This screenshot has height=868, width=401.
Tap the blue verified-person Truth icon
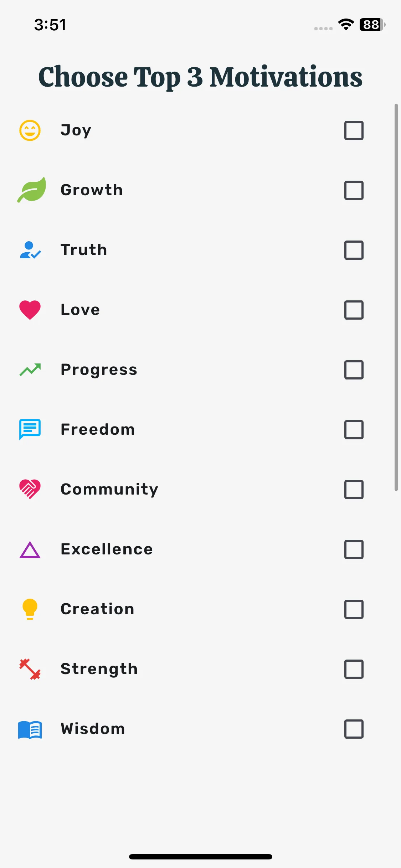(x=30, y=250)
